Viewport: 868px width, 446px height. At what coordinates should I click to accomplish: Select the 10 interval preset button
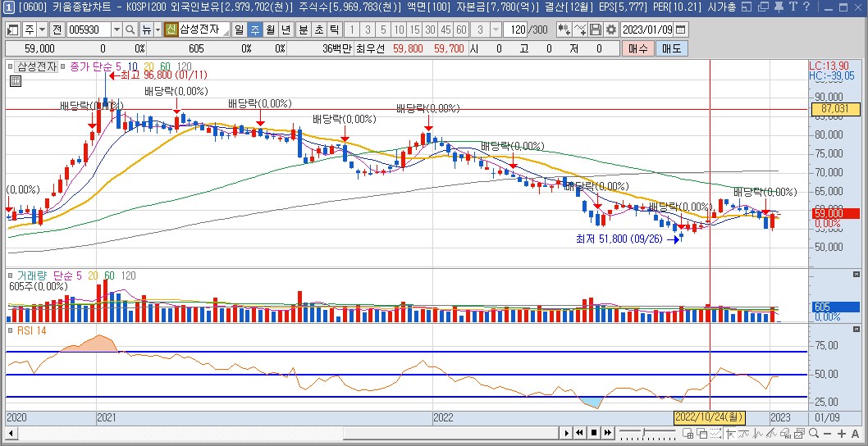(x=400, y=30)
